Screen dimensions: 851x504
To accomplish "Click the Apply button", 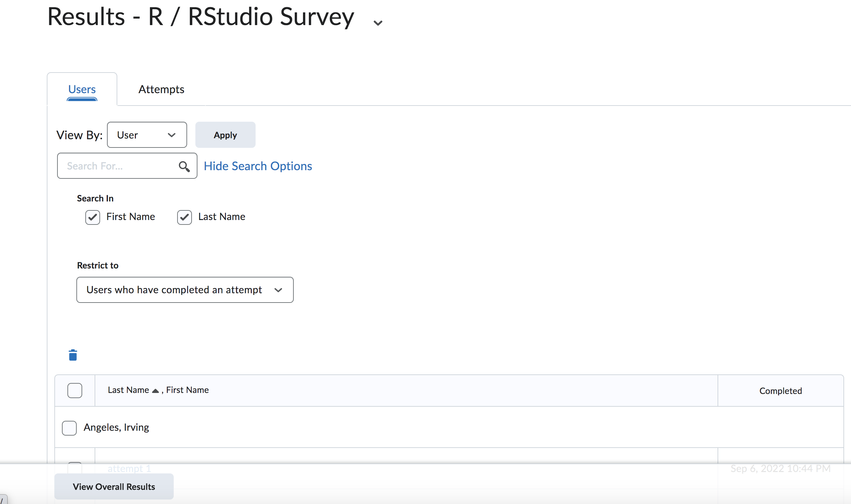I will 225,134.
